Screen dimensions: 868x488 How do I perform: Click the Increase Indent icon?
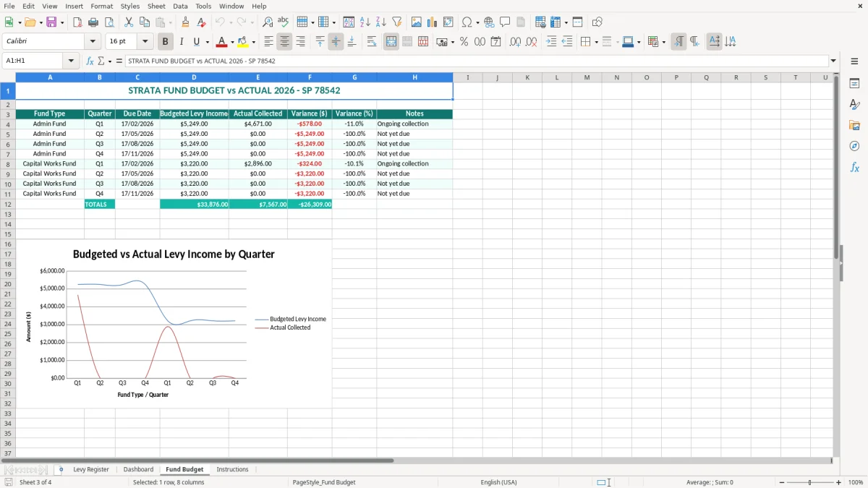(551, 42)
